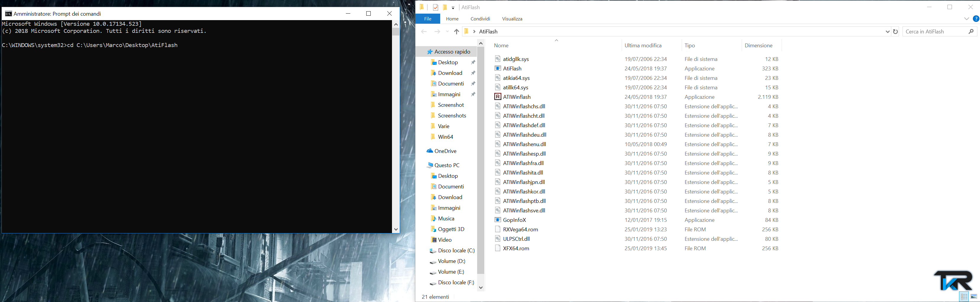Refresh the AtiFlash folder view

[895, 32]
